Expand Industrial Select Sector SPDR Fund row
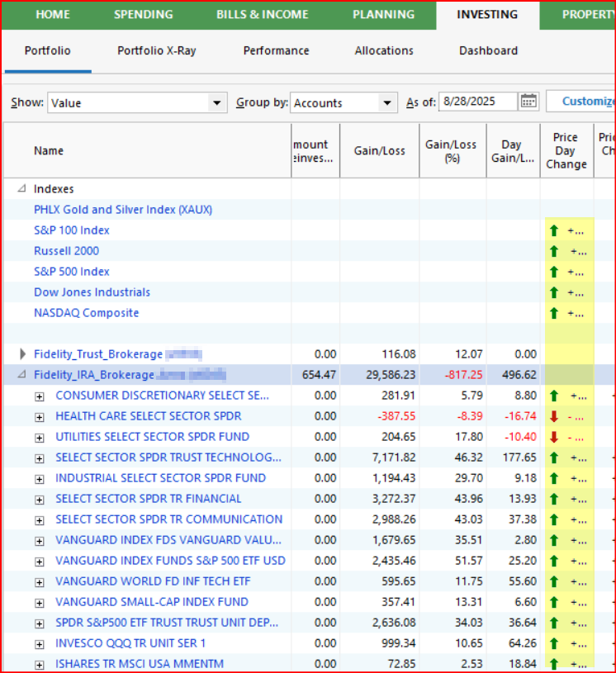Viewport: 616px width, 673px height. pyautogui.click(x=40, y=479)
